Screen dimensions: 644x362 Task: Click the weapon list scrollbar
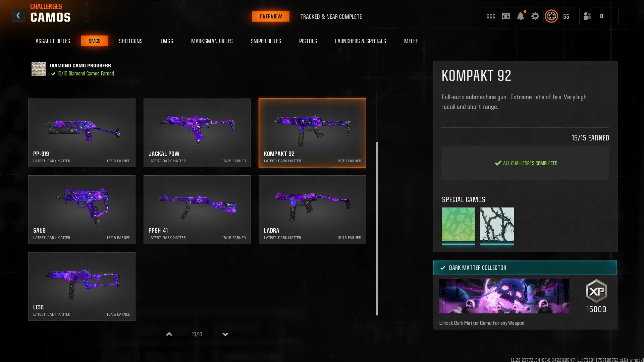[377, 228]
